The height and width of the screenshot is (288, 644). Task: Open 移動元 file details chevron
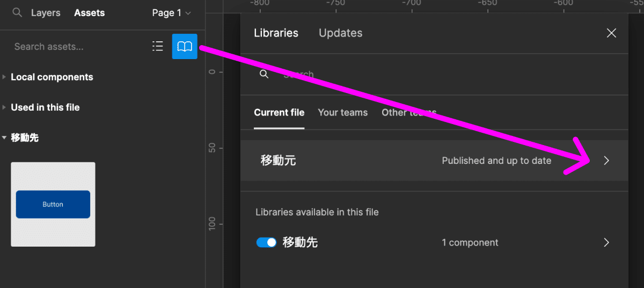(606, 161)
